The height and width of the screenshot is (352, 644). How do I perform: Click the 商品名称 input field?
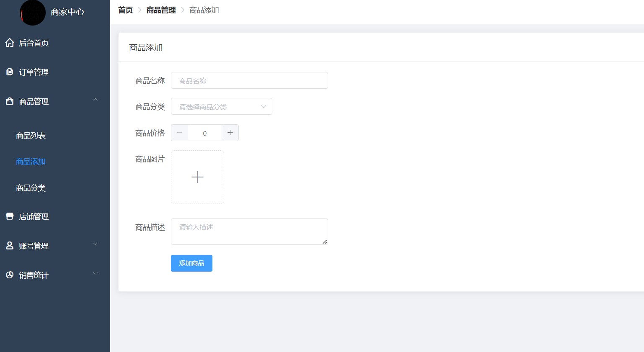point(249,80)
